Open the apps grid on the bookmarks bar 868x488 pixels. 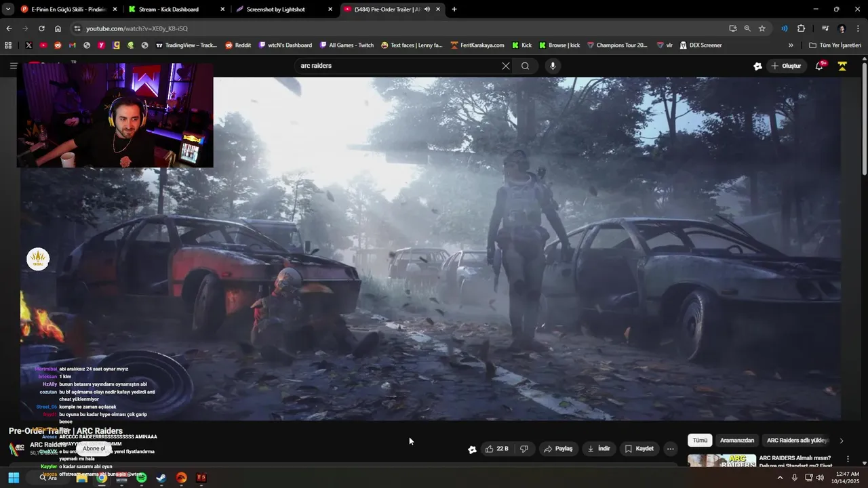pyautogui.click(x=8, y=45)
